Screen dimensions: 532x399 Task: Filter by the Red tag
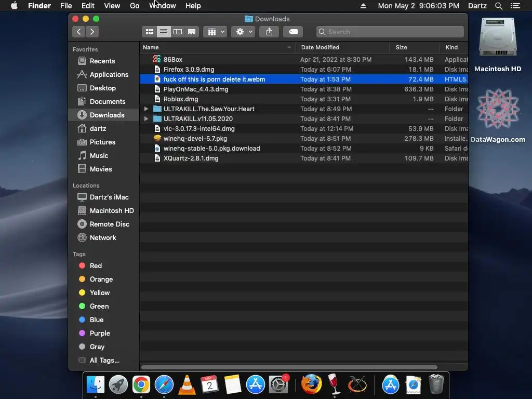coord(103,265)
